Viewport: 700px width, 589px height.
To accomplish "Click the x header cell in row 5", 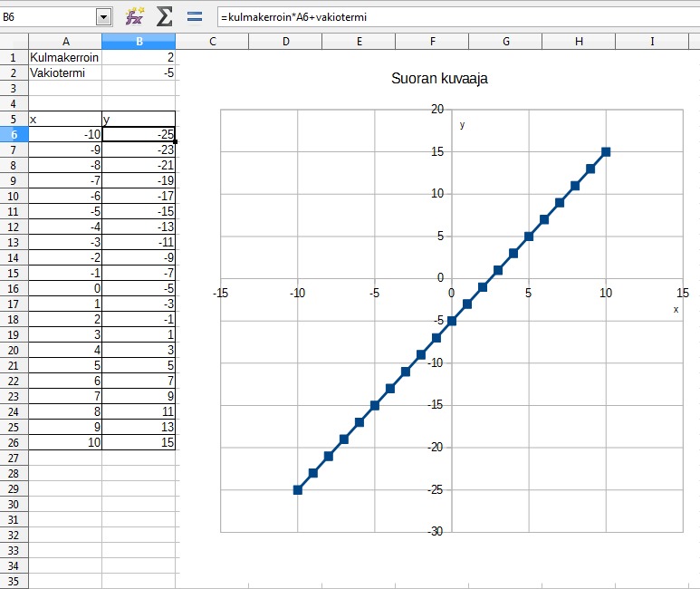I will (65, 120).
